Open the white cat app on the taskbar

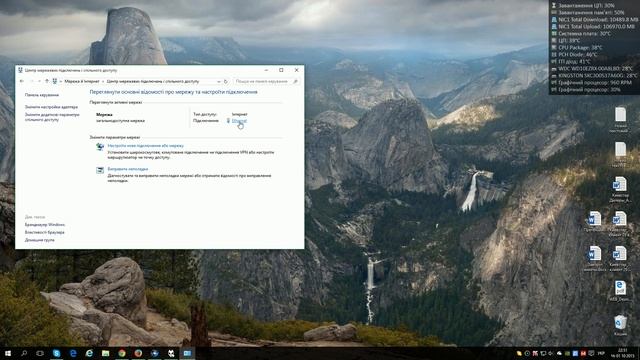point(171,353)
